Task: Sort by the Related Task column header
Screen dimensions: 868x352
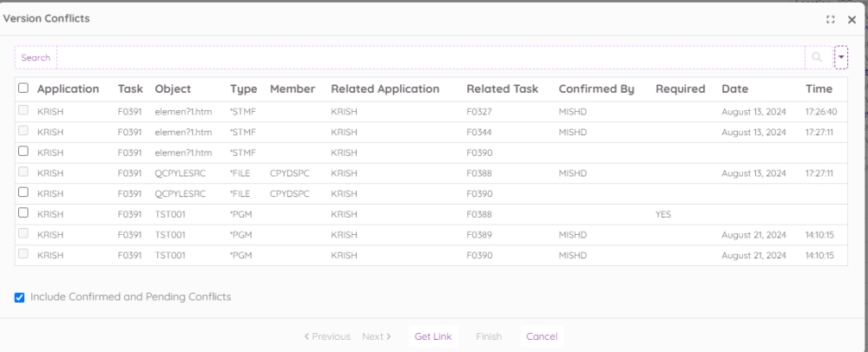Action: pos(502,88)
